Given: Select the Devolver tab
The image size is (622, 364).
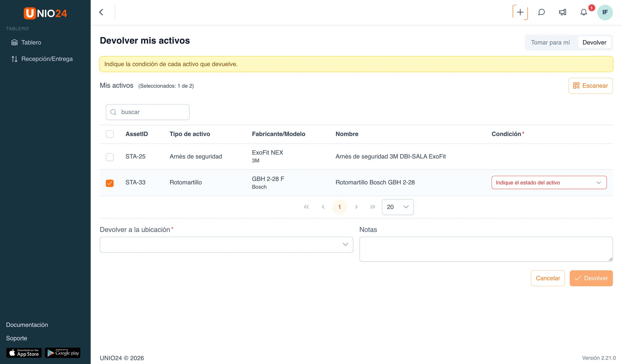Looking at the screenshot, I should (594, 43).
